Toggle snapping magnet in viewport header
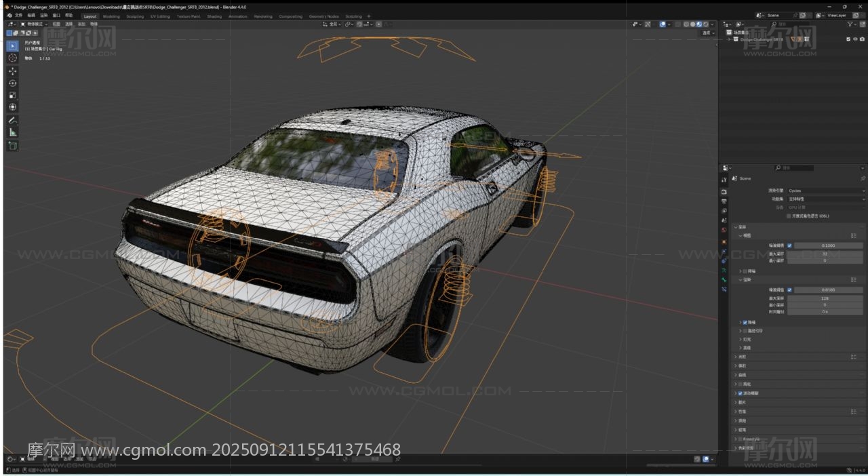 click(360, 24)
